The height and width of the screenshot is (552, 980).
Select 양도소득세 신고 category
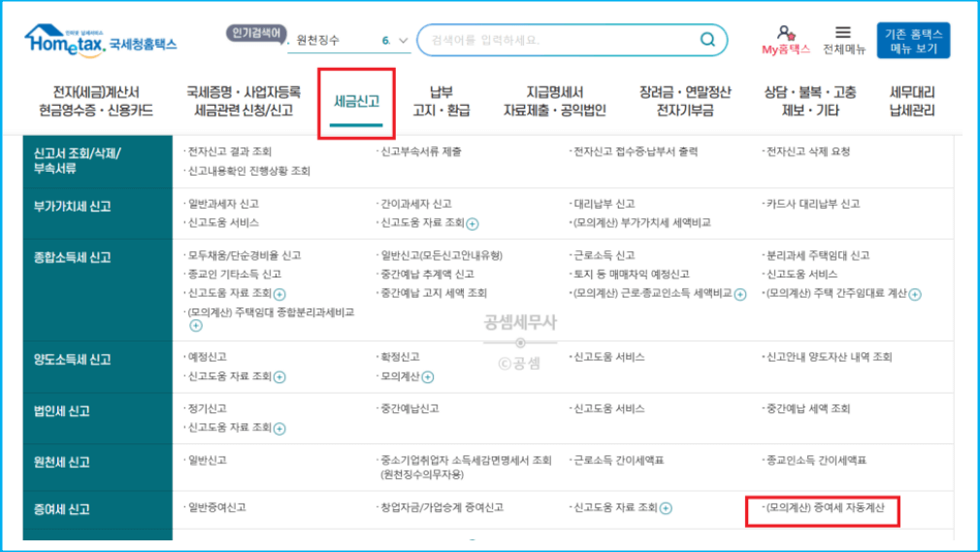[97, 367]
